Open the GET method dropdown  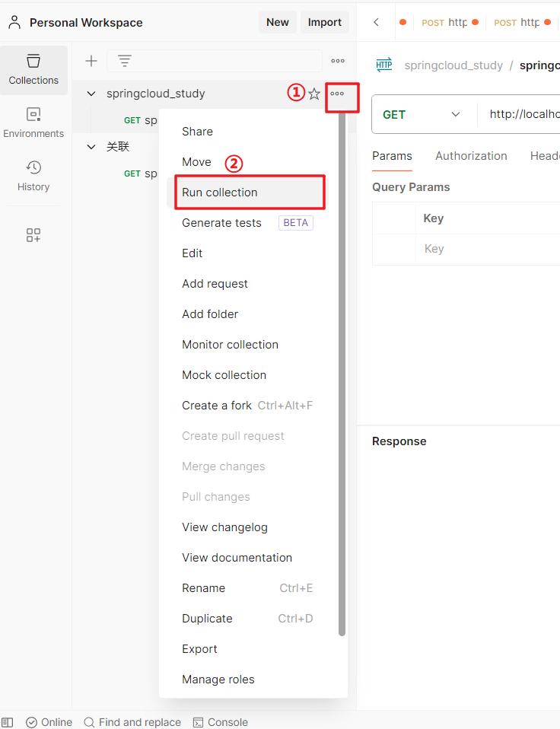[422, 114]
